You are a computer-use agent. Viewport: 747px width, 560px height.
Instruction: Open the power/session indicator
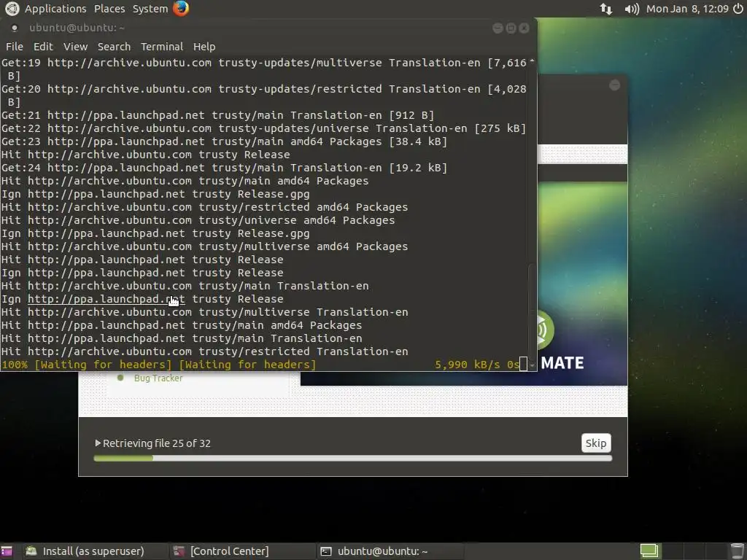pyautogui.click(x=738, y=9)
